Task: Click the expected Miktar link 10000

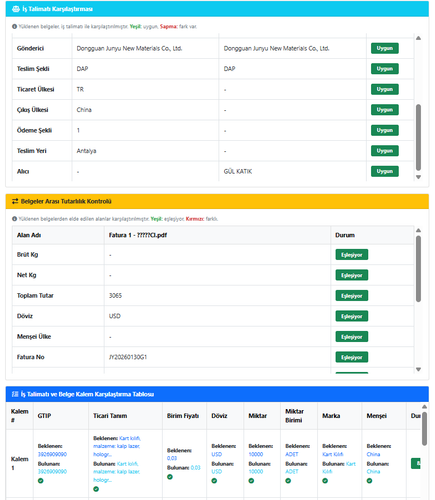Action: point(256,454)
